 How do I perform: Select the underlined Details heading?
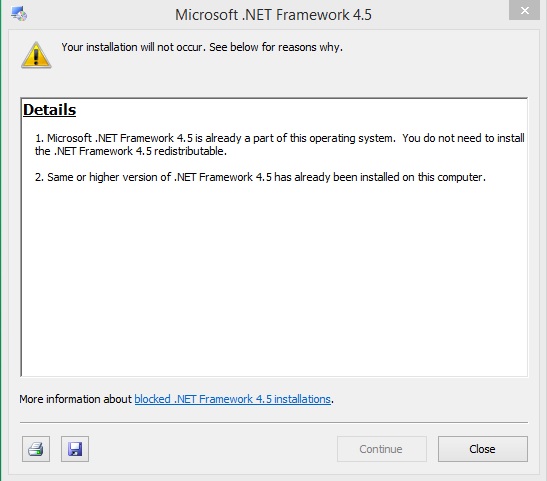point(50,110)
